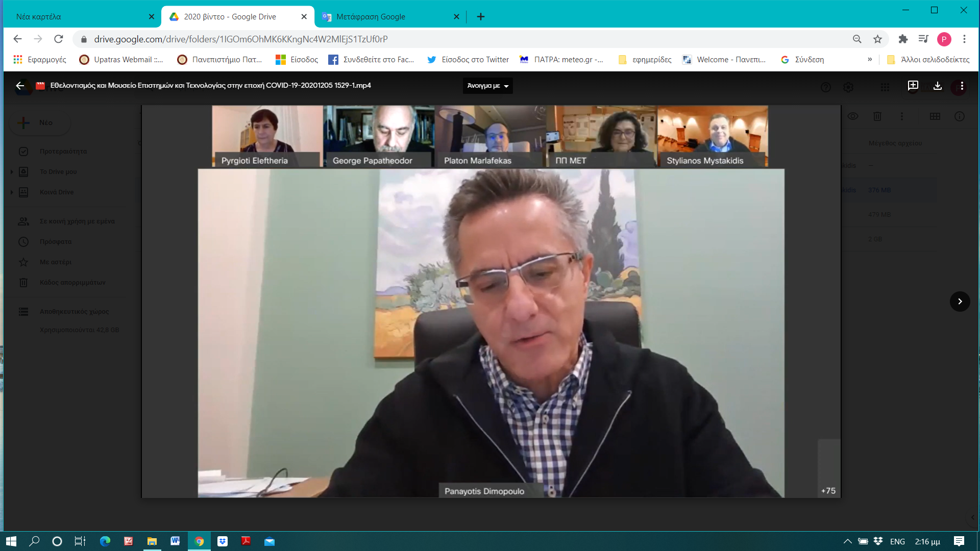Open the 'Σύνδεση' Google bookmark

tap(802, 59)
